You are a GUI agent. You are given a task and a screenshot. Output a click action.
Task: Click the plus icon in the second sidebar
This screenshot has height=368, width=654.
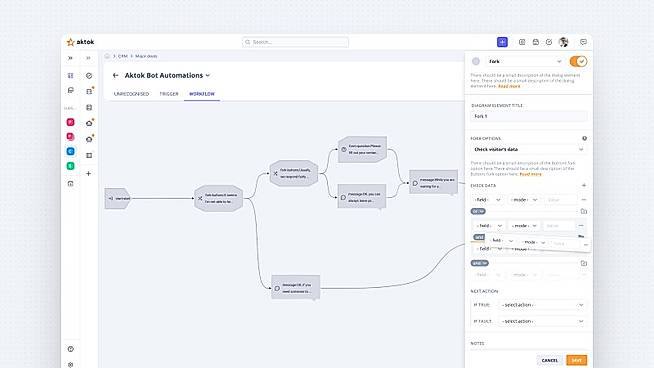click(x=88, y=174)
